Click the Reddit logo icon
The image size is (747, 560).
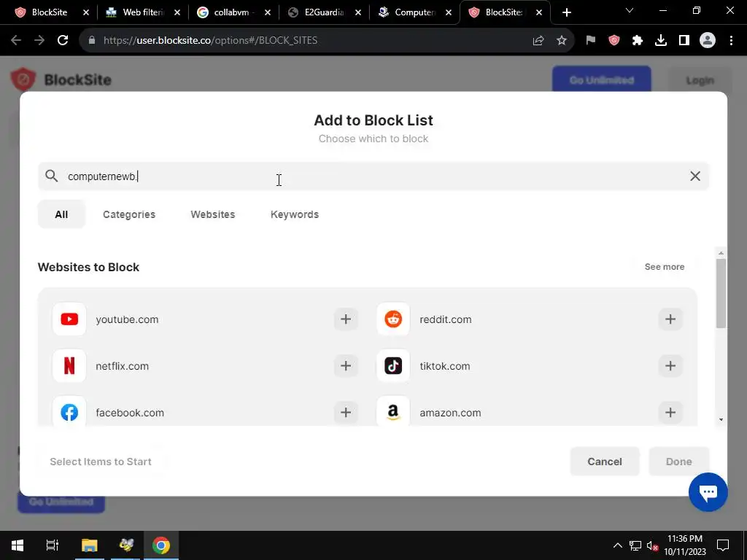(393, 319)
